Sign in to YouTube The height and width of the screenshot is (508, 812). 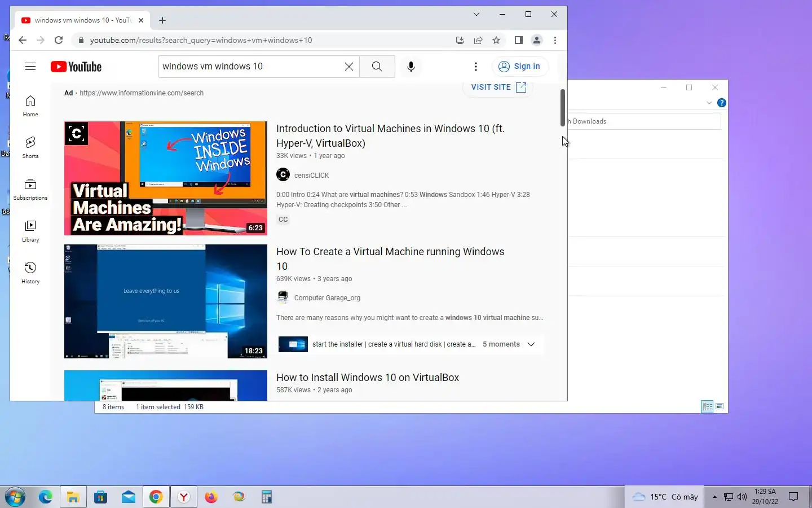520,66
